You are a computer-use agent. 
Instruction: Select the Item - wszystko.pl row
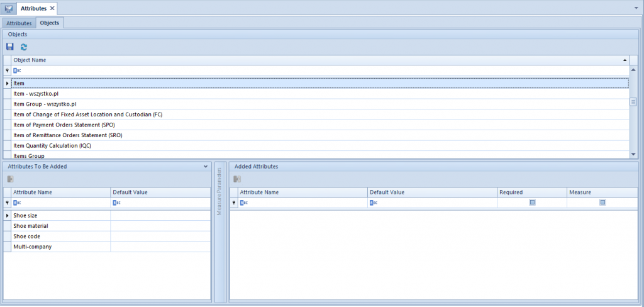[320, 94]
